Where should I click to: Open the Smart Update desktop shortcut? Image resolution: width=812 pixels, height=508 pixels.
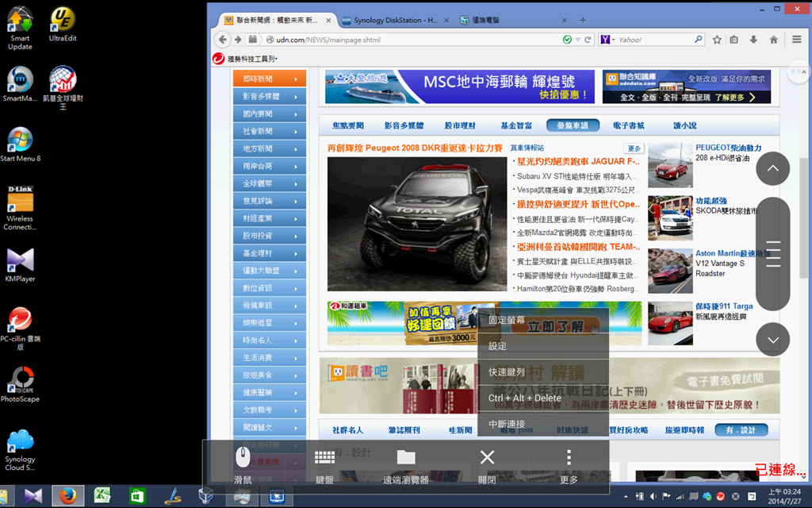(20, 28)
